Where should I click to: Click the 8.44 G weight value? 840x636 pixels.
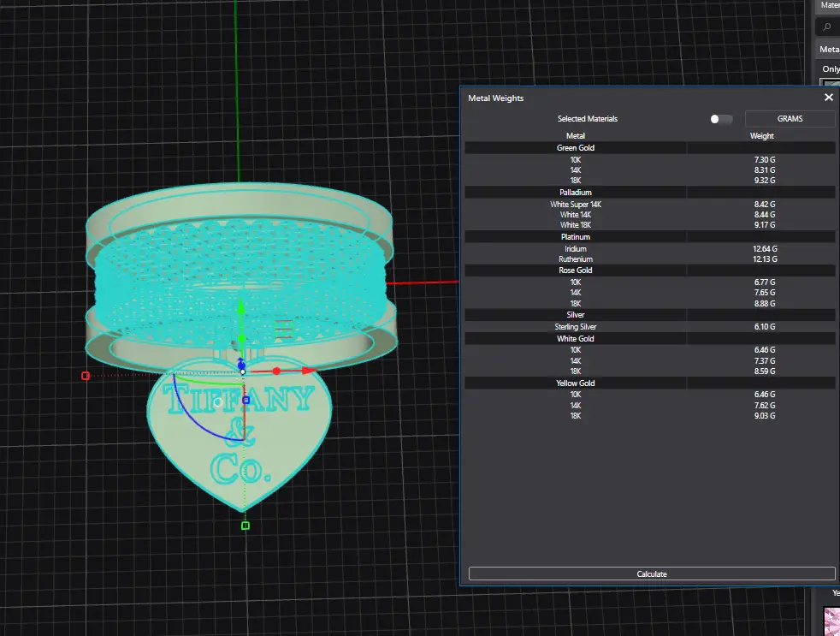click(x=765, y=215)
